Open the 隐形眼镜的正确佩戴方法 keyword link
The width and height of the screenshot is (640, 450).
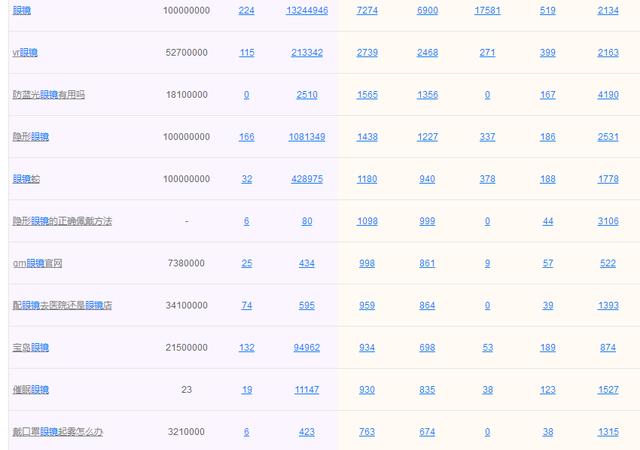[x=62, y=221]
